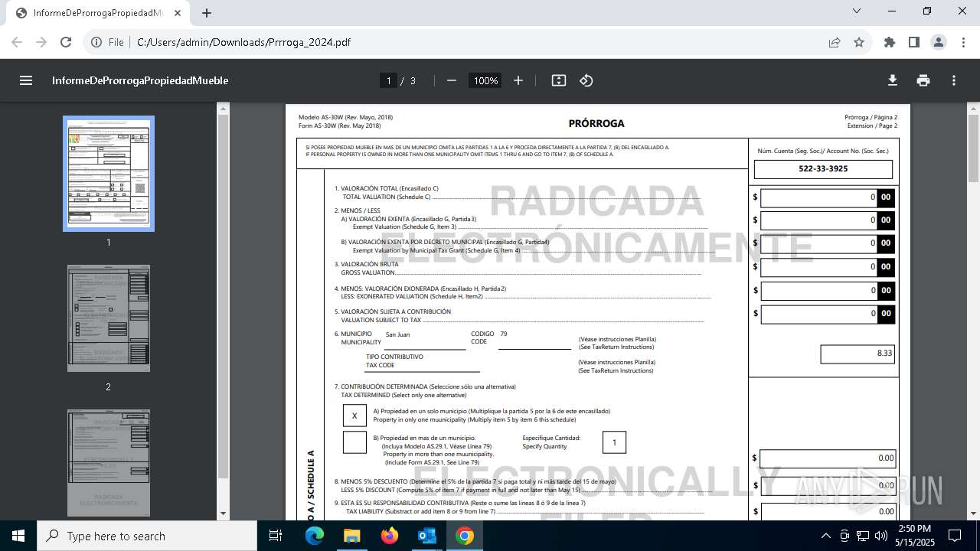The width and height of the screenshot is (980, 551).
Task: Open Chrome three-dot menu
Action: (x=963, y=42)
